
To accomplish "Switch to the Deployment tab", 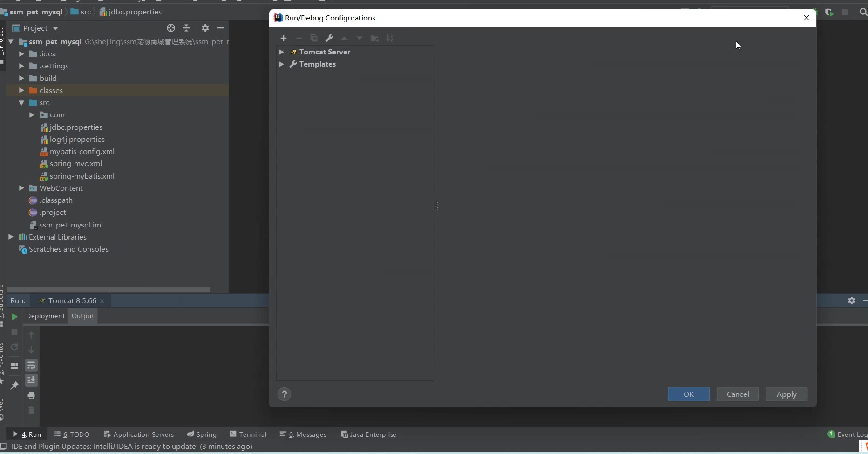I will click(x=45, y=316).
